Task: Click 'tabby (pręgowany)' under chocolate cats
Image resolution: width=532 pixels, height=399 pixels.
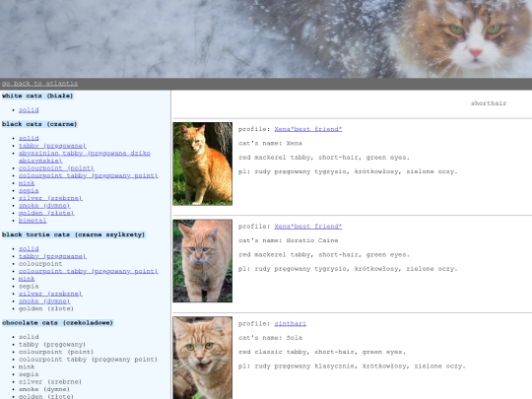Action: click(52, 344)
